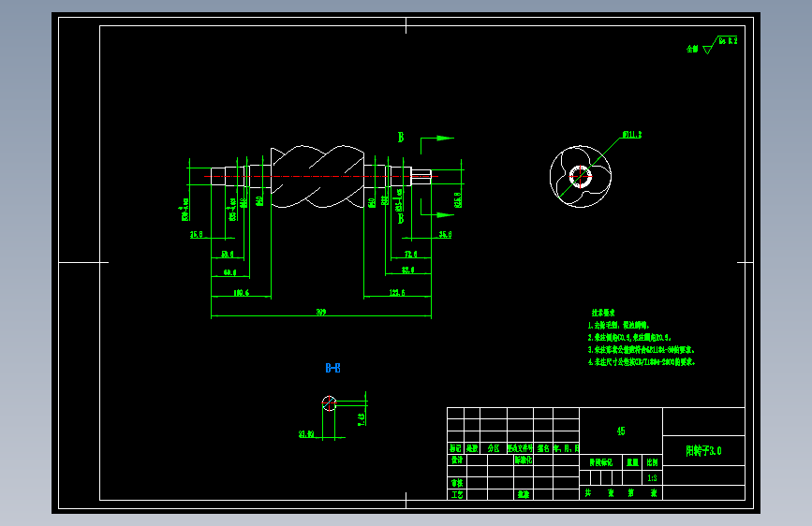
Task: Pick technical requirement line 3
Action: (x=642, y=349)
